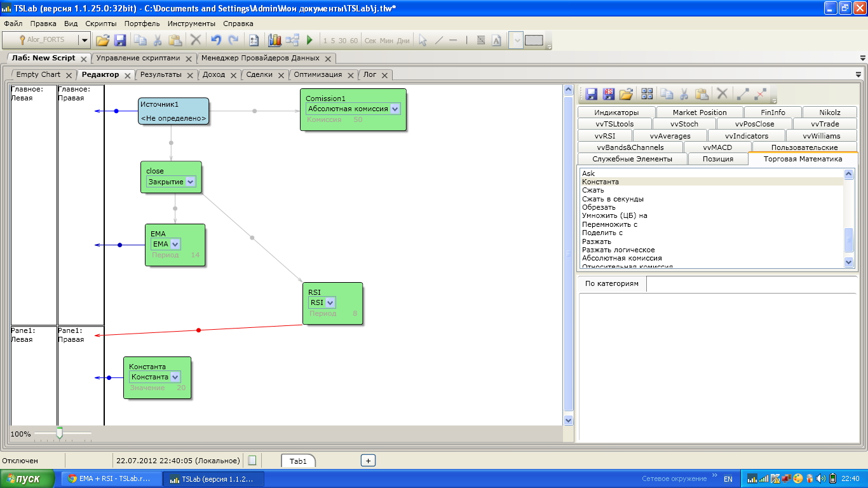This screenshot has height=488, width=868.
Task: Open the Абсолютная комиссия dropdown in Comission1
Action: 395,109
